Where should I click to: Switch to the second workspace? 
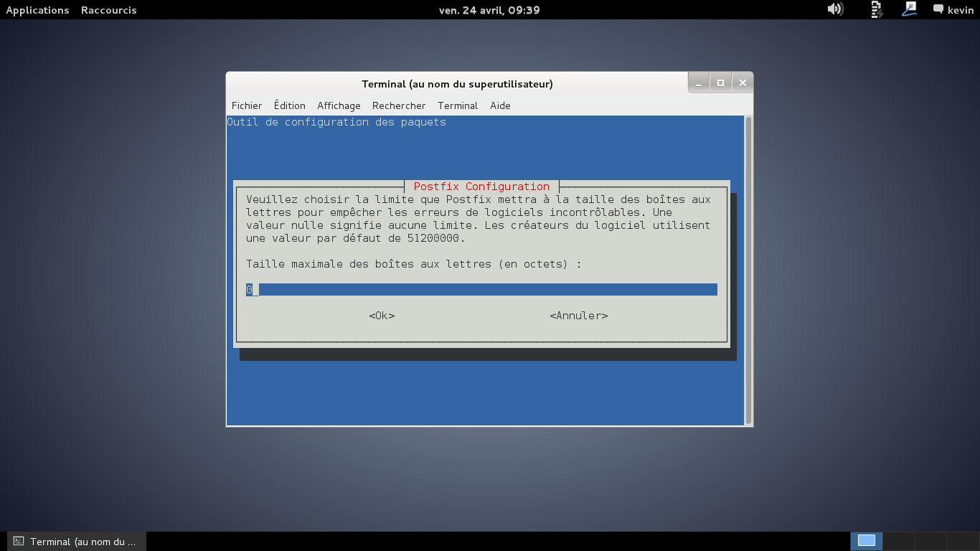click(899, 541)
